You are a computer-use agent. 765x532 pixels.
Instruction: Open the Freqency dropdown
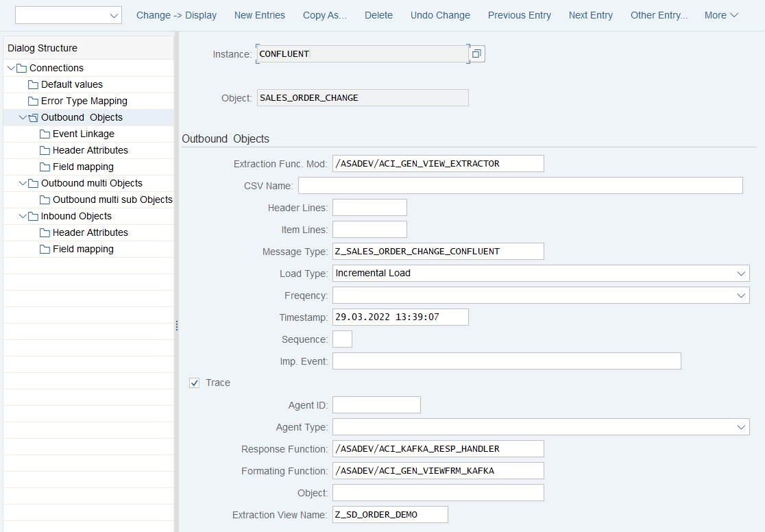click(741, 295)
